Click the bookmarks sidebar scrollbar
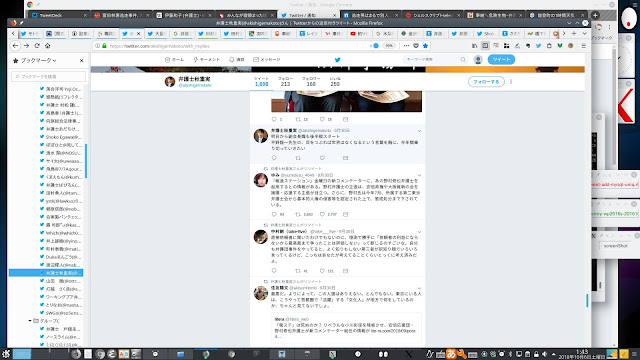Screen dimensions: 640x360 tap(86, 161)
